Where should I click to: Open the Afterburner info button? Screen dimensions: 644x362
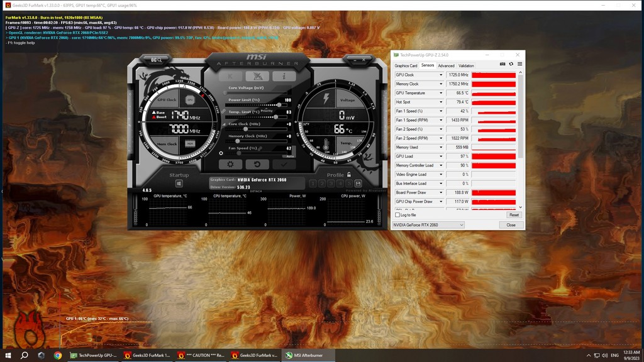point(284,76)
